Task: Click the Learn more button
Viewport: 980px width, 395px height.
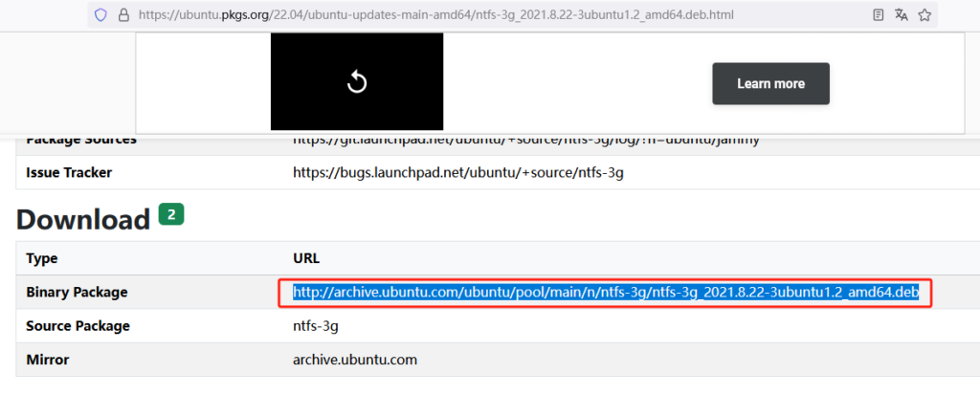Action: (770, 84)
